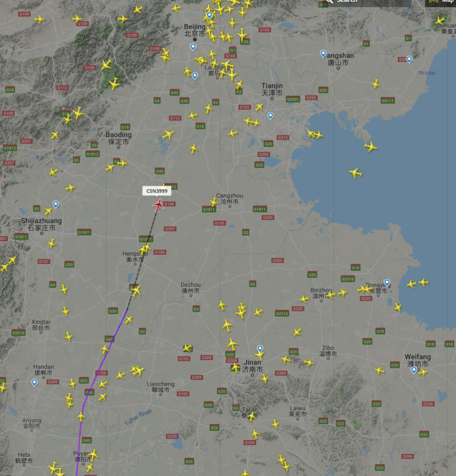Select the large plane on purple track near Anyang
Screen dimensions: 456x476
click(x=81, y=417)
